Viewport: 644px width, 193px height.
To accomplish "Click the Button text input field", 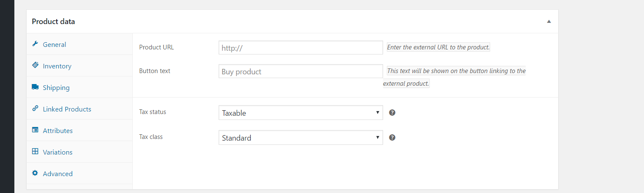I will click(300, 71).
